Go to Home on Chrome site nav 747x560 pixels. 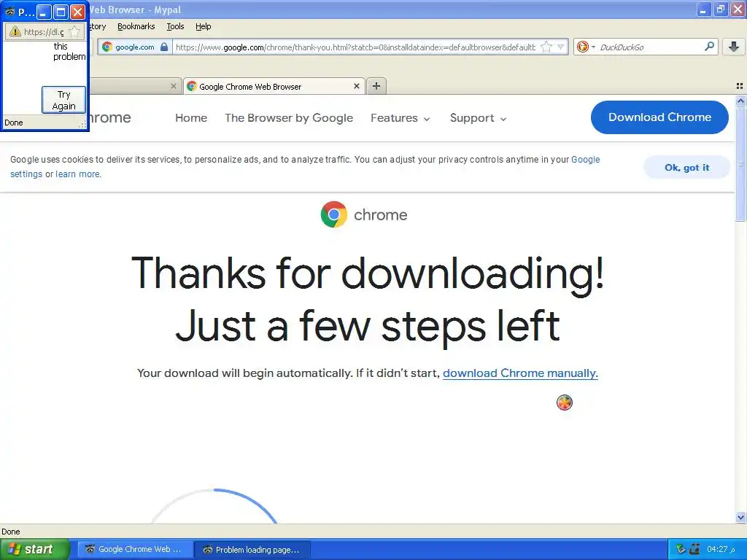pos(191,117)
